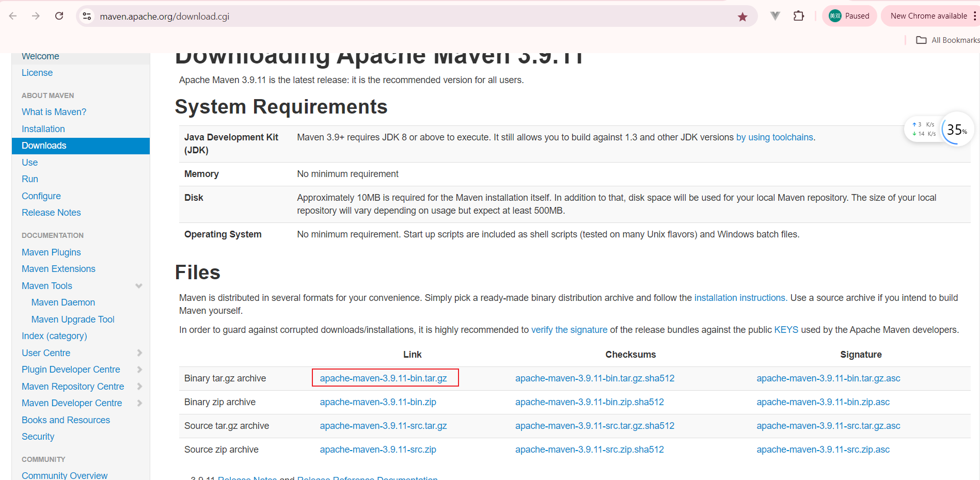Open the Maven Upgrade Tool page

[73, 319]
